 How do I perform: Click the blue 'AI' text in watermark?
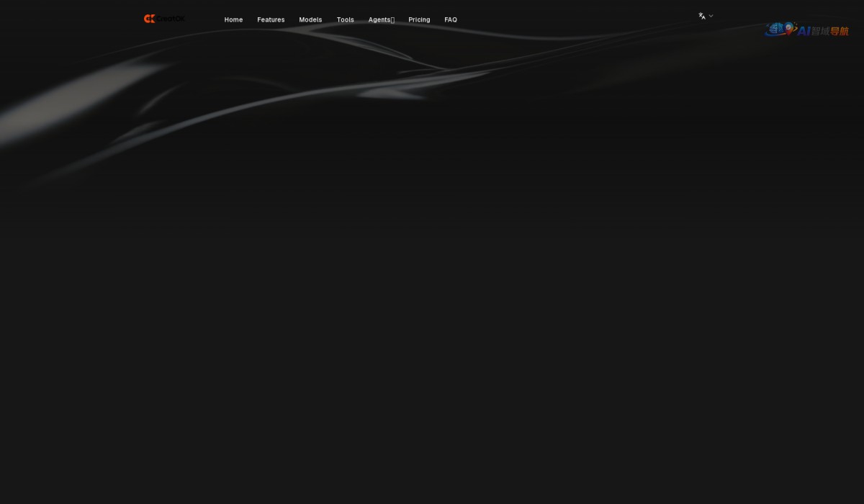[x=804, y=31]
